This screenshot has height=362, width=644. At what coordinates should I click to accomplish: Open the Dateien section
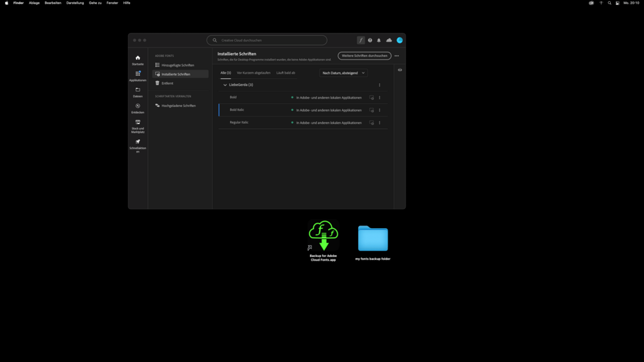coord(138,92)
